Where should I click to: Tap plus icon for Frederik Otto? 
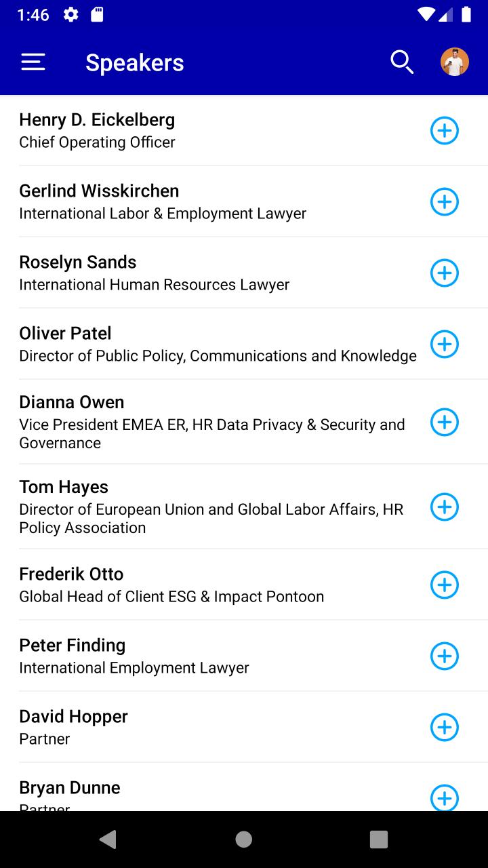tap(445, 585)
